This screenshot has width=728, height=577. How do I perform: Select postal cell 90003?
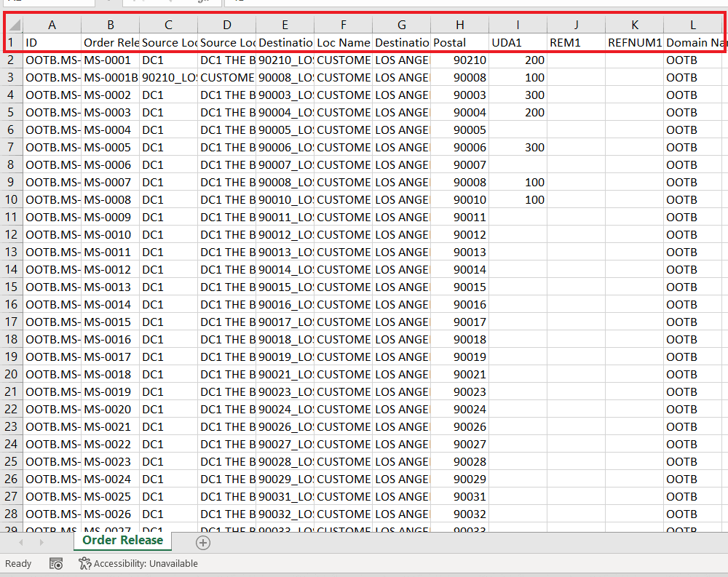click(460, 95)
